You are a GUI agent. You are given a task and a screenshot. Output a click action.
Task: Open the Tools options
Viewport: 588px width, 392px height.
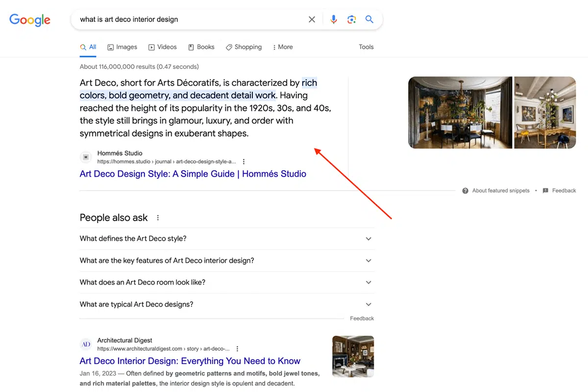click(366, 47)
